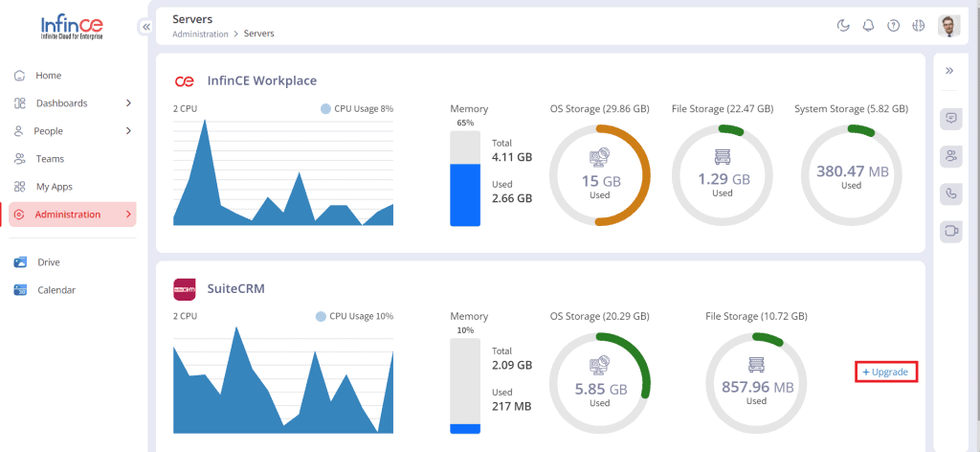
Task: Click SuiteCRM CPU area chart
Action: tap(283, 379)
